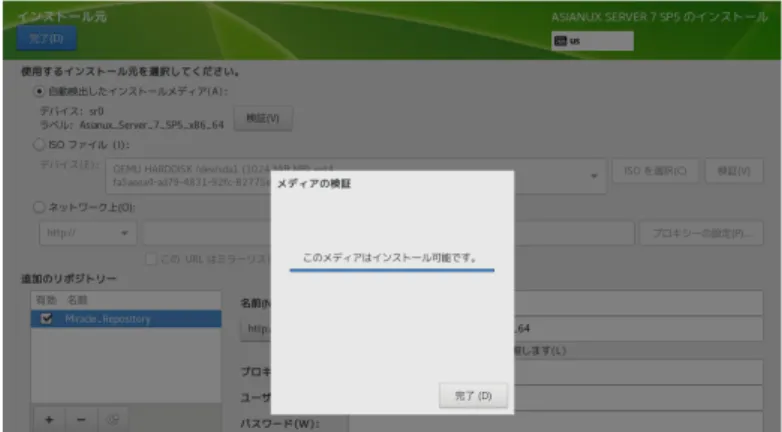The height and width of the screenshot is (432, 782).
Task: Toggle the Miracle_Repository enabled checkbox
Action: pos(46,318)
